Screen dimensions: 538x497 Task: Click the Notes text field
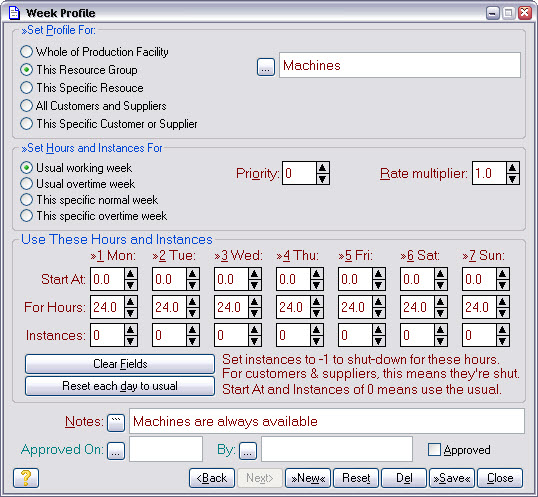(x=327, y=421)
